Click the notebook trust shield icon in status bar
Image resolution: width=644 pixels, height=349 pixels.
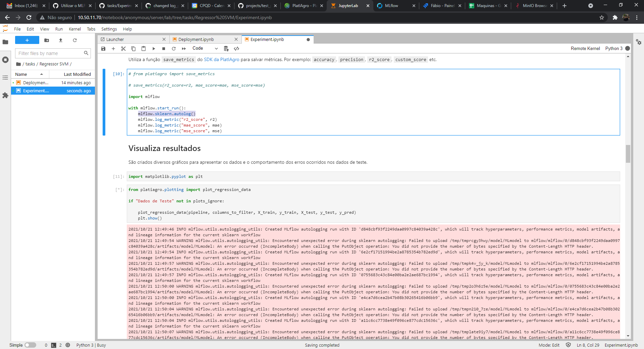(x=568, y=345)
